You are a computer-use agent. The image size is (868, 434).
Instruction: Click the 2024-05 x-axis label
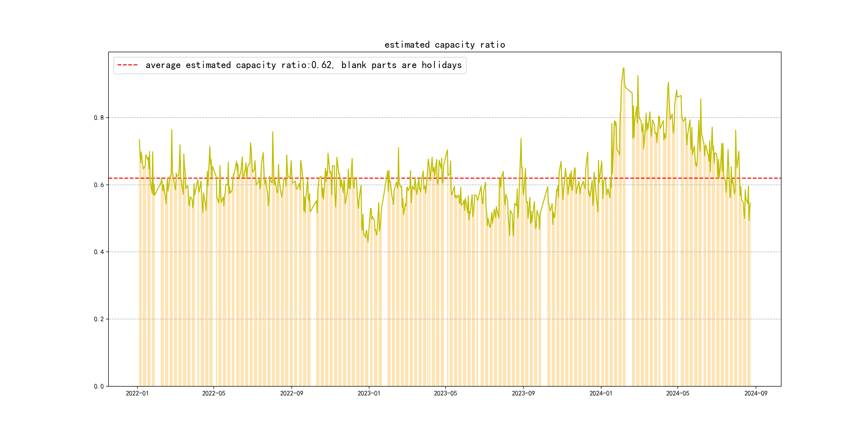[x=678, y=393]
